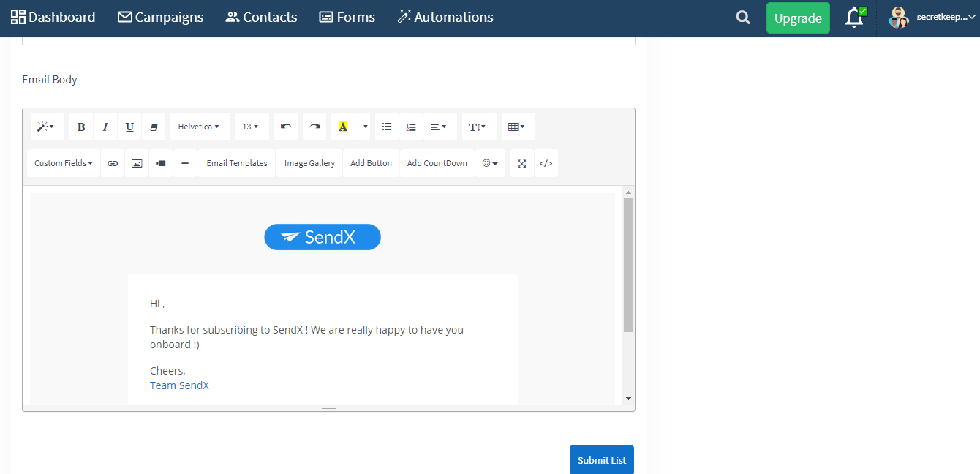
Task: Switch to HTML code view
Action: [546, 163]
